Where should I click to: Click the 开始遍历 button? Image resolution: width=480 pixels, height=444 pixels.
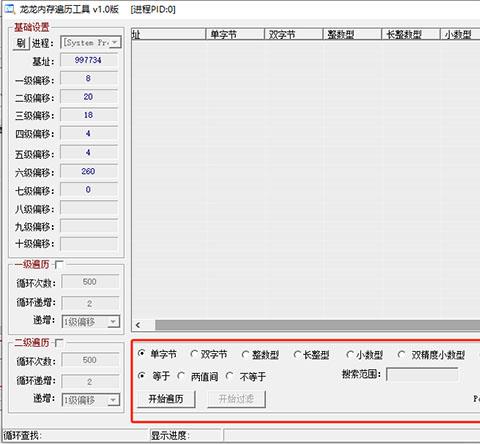point(166,399)
